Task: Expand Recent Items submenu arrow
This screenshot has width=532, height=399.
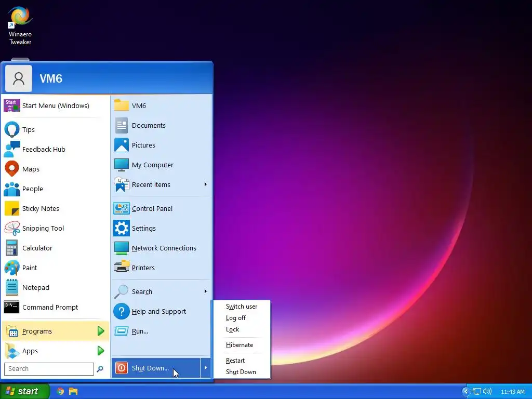Action: (x=205, y=184)
